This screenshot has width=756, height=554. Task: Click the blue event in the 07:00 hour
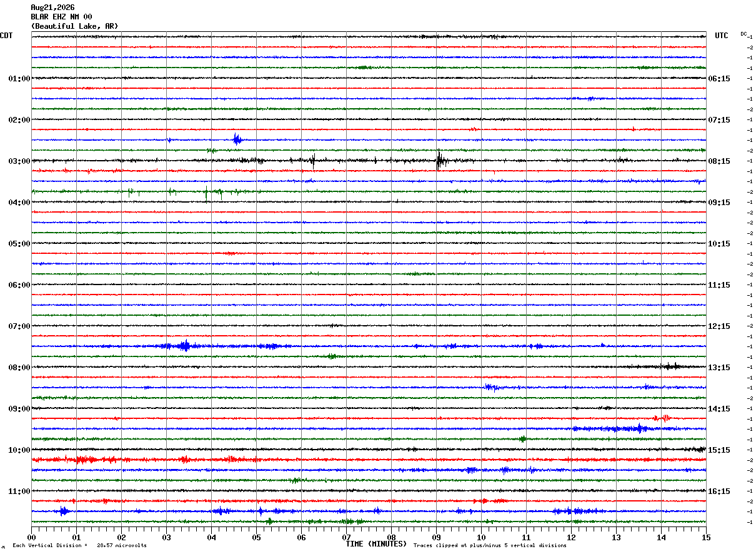pos(185,346)
